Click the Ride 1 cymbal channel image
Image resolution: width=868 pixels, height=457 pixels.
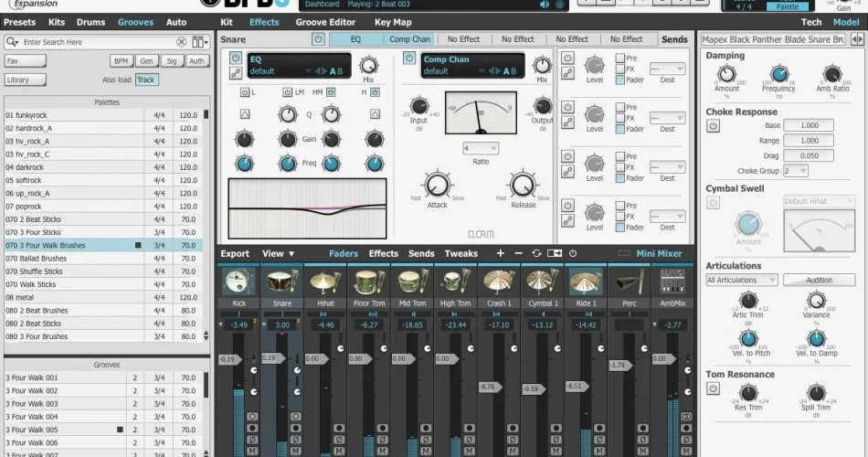tap(587, 282)
